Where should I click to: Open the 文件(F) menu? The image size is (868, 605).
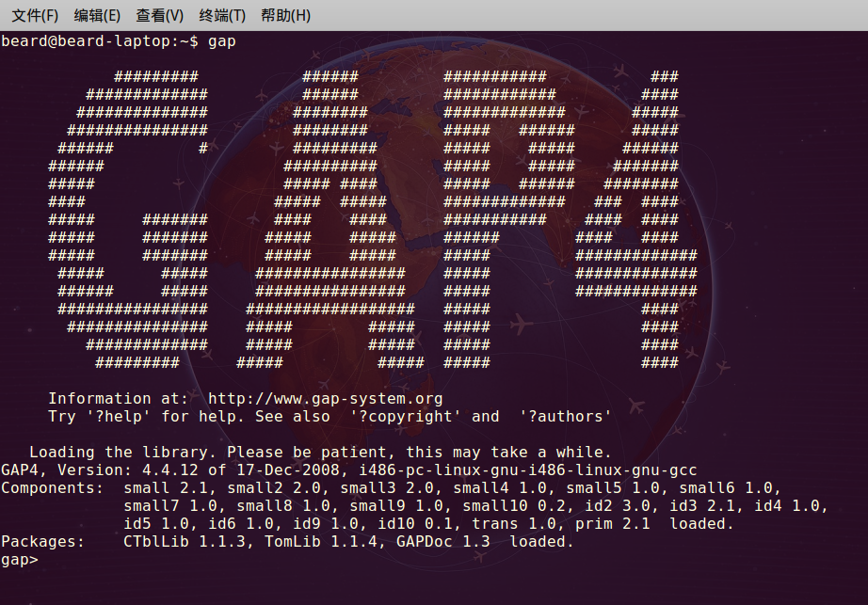coord(35,15)
